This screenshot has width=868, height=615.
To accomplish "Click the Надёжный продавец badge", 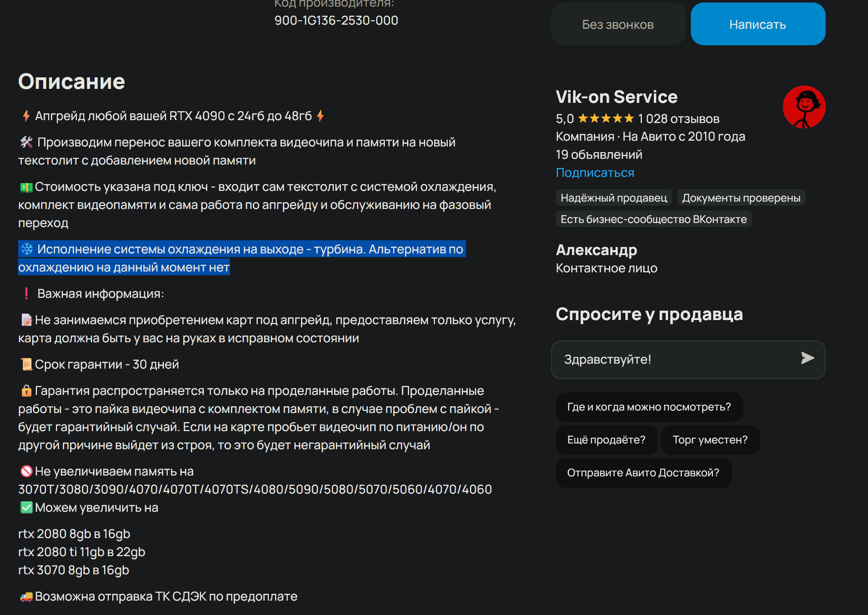I will click(x=613, y=198).
